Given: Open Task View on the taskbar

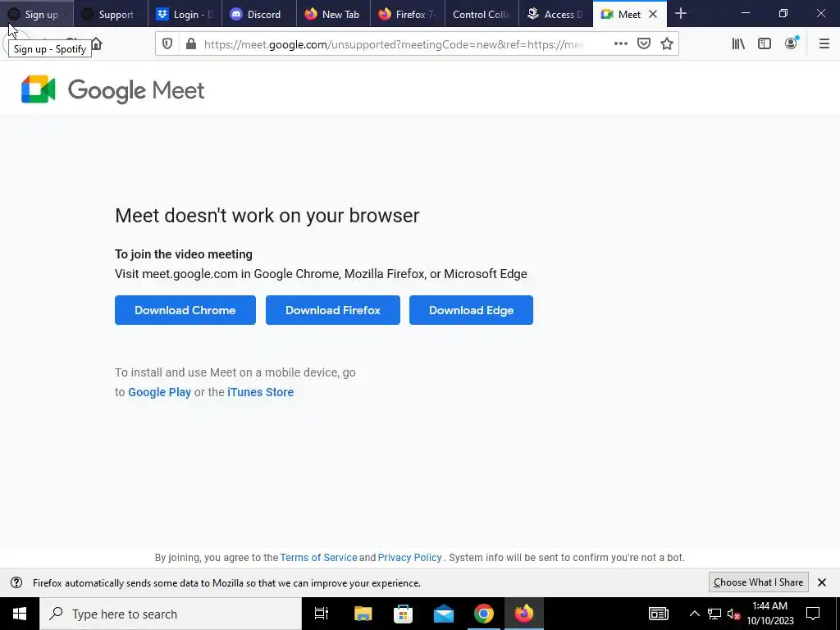Looking at the screenshot, I should pos(322,614).
